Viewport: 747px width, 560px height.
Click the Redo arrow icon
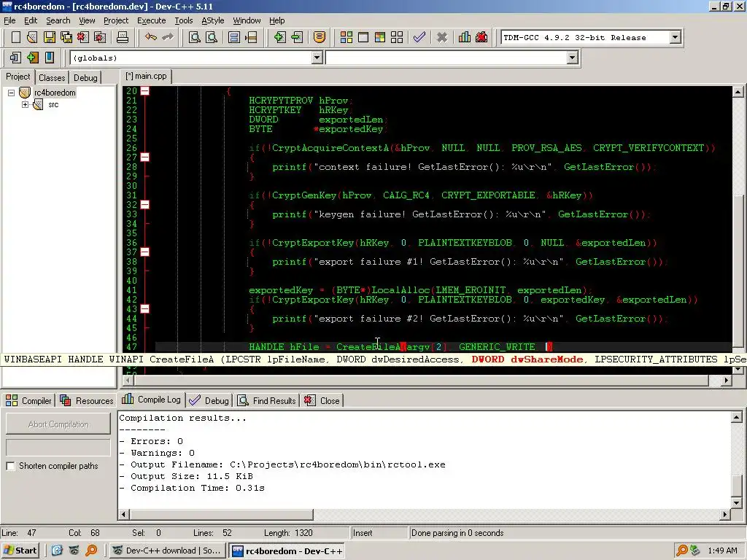point(168,37)
